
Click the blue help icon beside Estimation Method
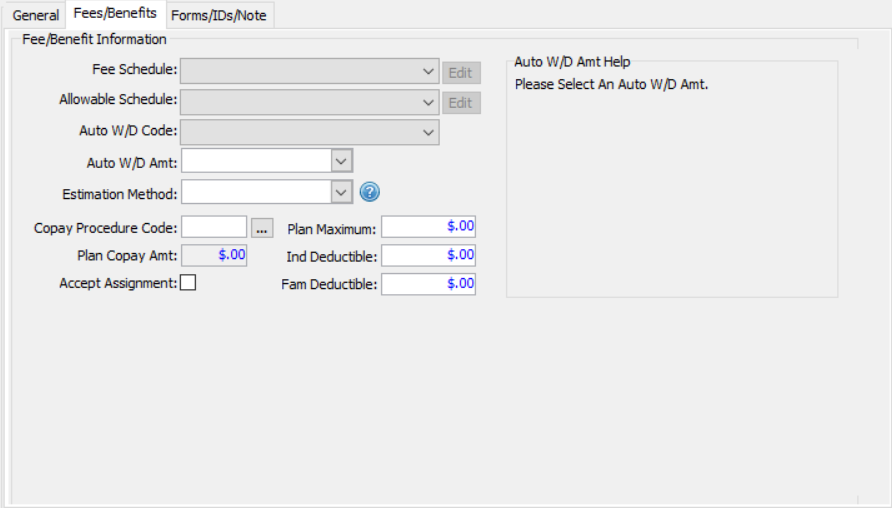point(370,192)
